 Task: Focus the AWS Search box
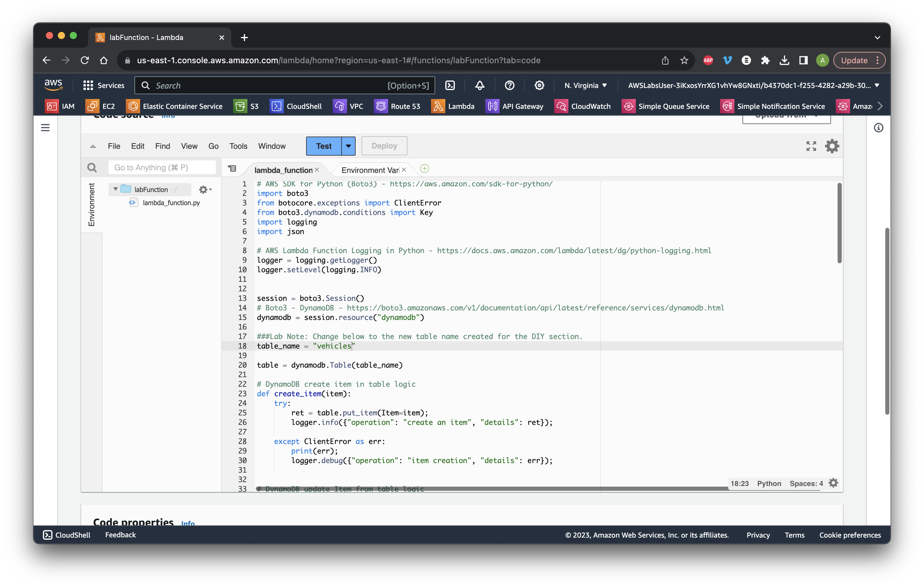point(284,85)
